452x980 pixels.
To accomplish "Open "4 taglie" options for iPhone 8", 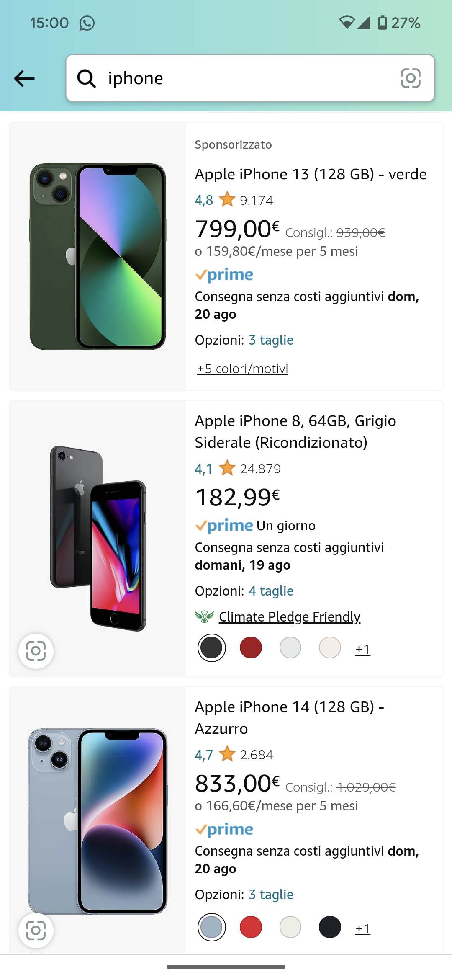I will (271, 591).
